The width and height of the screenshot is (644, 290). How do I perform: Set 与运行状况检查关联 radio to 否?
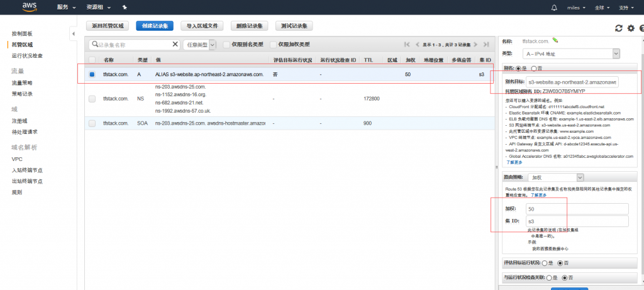coord(564,277)
